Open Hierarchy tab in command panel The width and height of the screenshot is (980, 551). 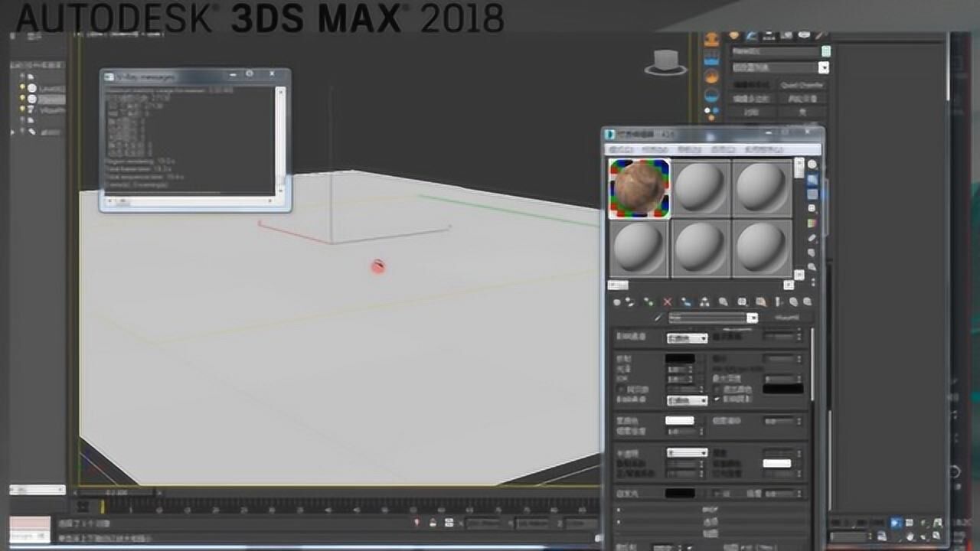point(769,34)
